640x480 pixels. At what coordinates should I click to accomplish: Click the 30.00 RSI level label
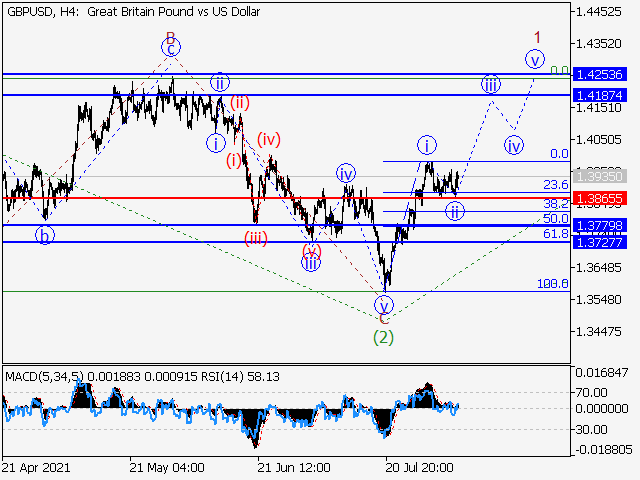(x=591, y=429)
